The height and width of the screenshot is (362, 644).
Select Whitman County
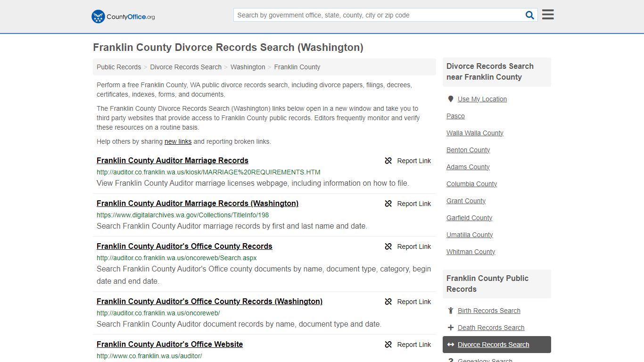471,252
